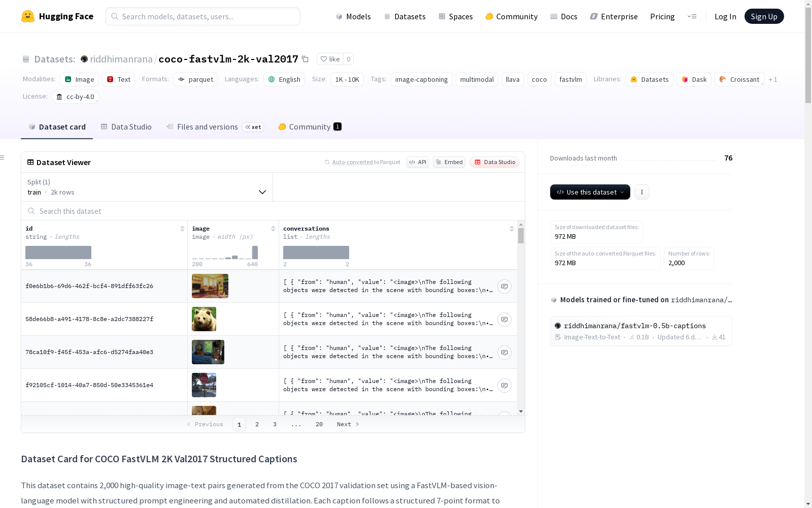Screen dimensions: 812x508
Task: Sort by the id column arrows
Action: 182,229
